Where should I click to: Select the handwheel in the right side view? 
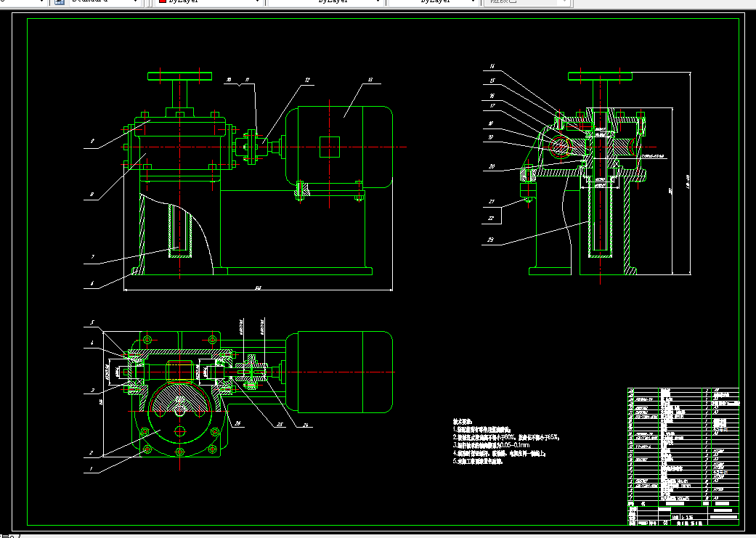click(x=601, y=76)
